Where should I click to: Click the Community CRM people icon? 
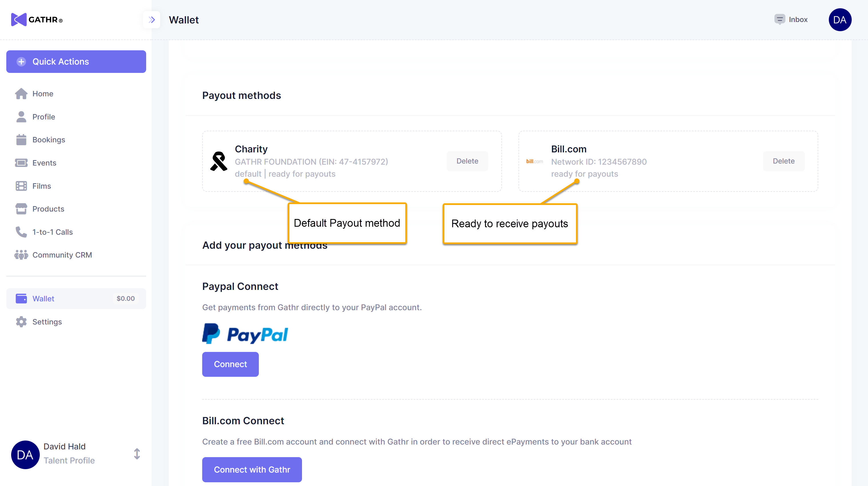point(21,255)
